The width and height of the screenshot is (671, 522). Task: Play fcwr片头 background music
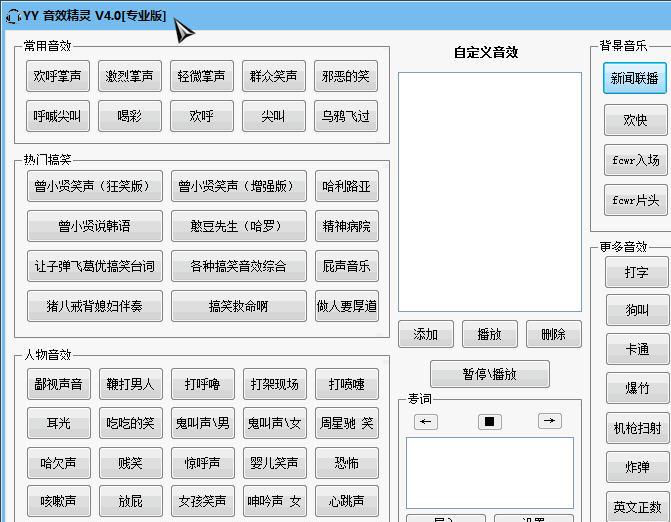[x=636, y=200]
